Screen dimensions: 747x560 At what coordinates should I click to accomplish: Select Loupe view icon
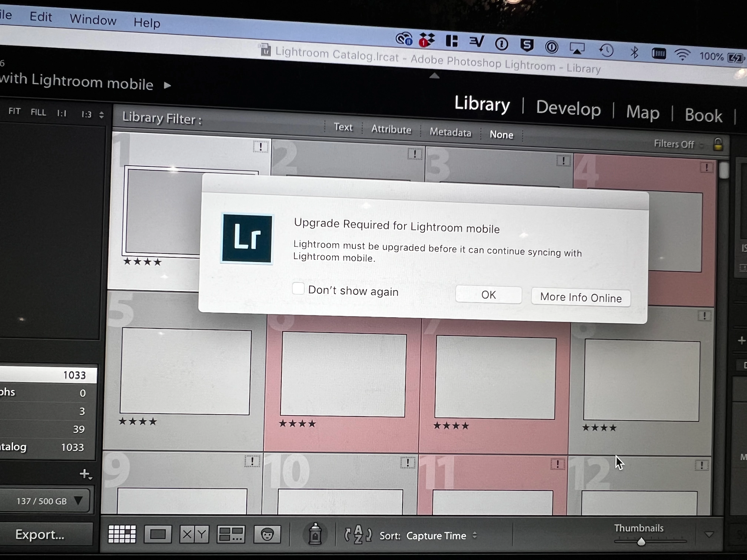(158, 534)
